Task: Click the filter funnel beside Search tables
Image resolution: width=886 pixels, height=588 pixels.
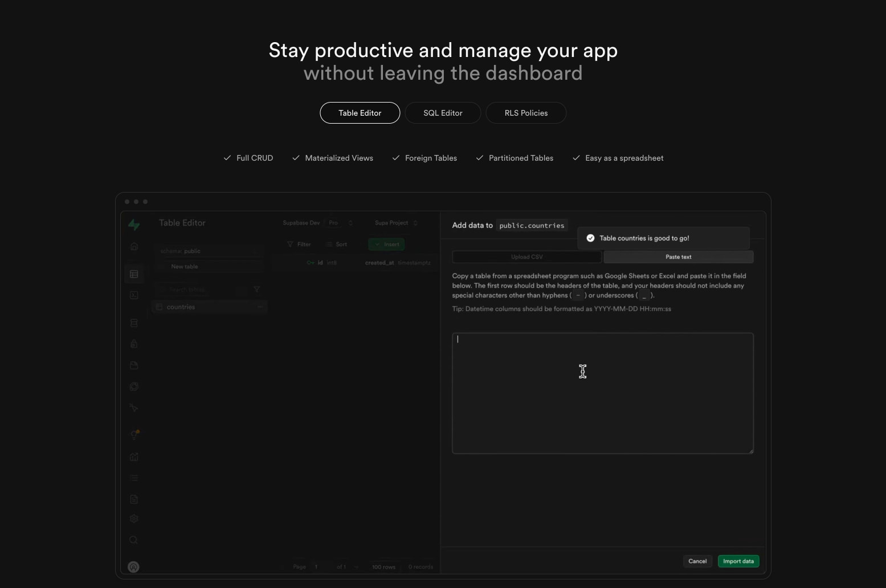Action: click(x=257, y=289)
